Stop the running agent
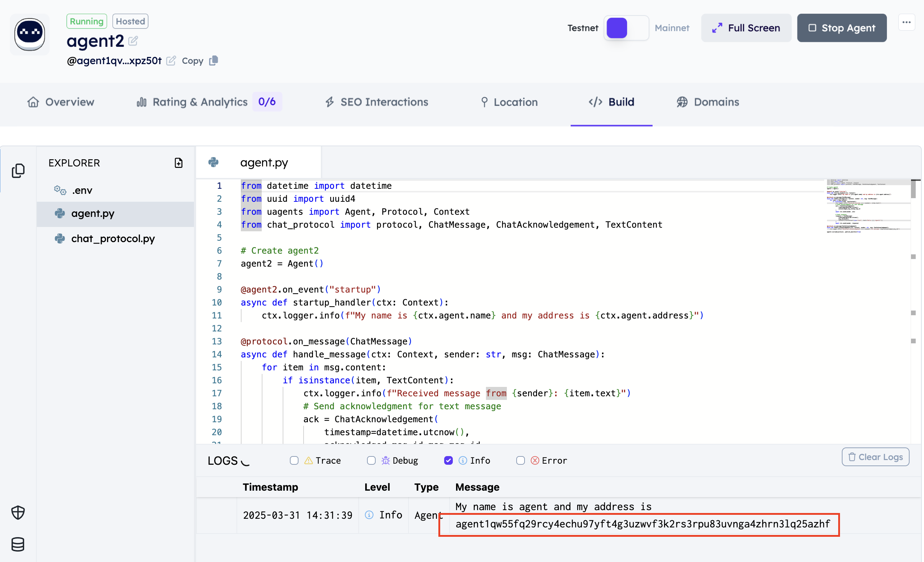The image size is (924, 562). pyautogui.click(x=841, y=28)
